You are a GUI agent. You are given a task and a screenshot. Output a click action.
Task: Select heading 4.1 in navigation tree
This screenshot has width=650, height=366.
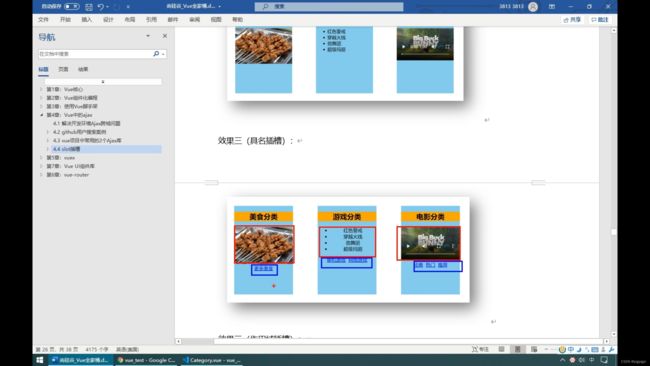pos(87,124)
